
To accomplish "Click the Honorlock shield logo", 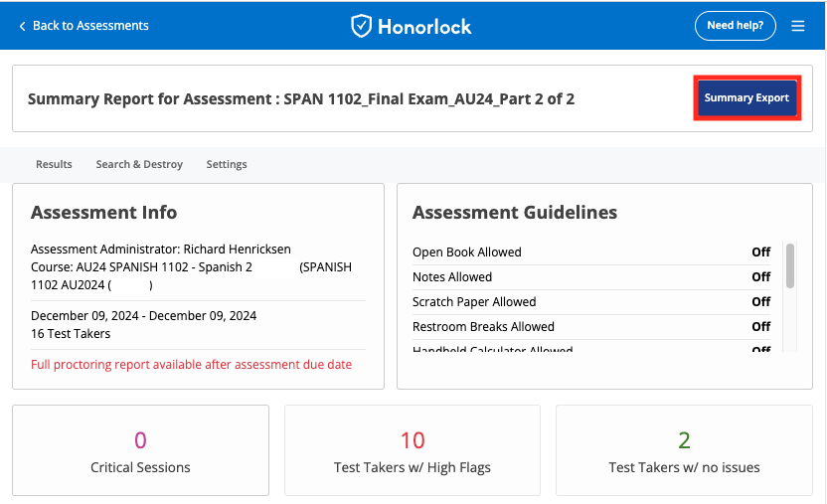I will pyautogui.click(x=361, y=26).
